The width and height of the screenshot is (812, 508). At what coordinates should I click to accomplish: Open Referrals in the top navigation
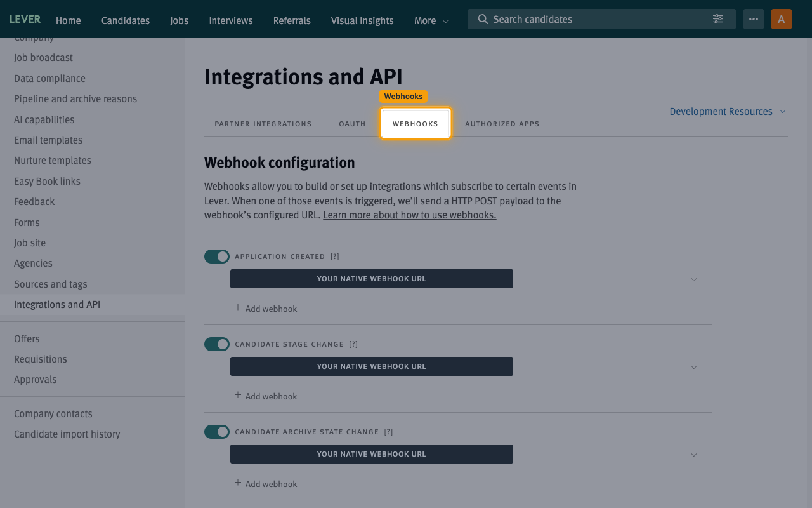[x=292, y=20]
